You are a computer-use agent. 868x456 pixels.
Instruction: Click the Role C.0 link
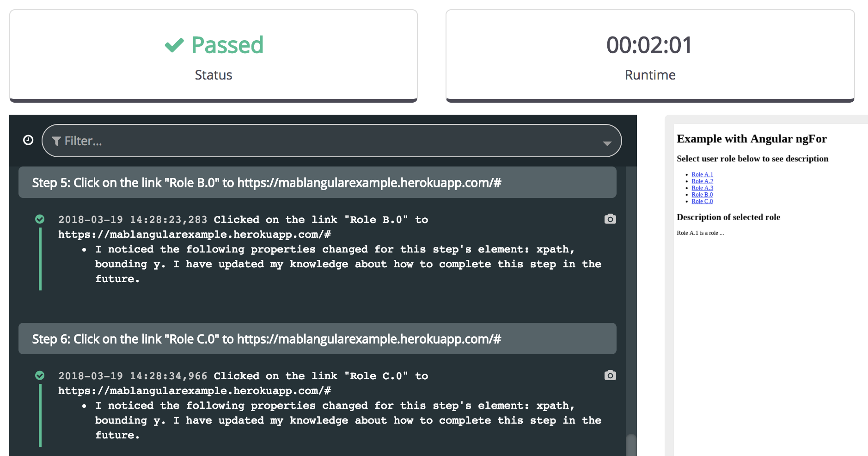[x=702, y=201]
